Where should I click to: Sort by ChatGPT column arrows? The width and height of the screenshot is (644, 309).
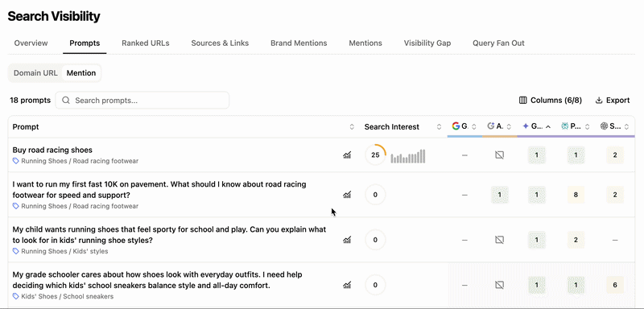pyautogui.click(x=627, y=127)
